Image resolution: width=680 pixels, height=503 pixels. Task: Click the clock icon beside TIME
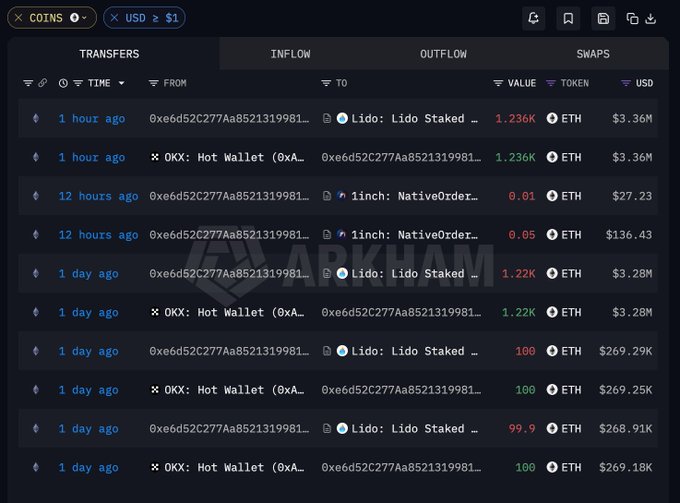(63, 83)
